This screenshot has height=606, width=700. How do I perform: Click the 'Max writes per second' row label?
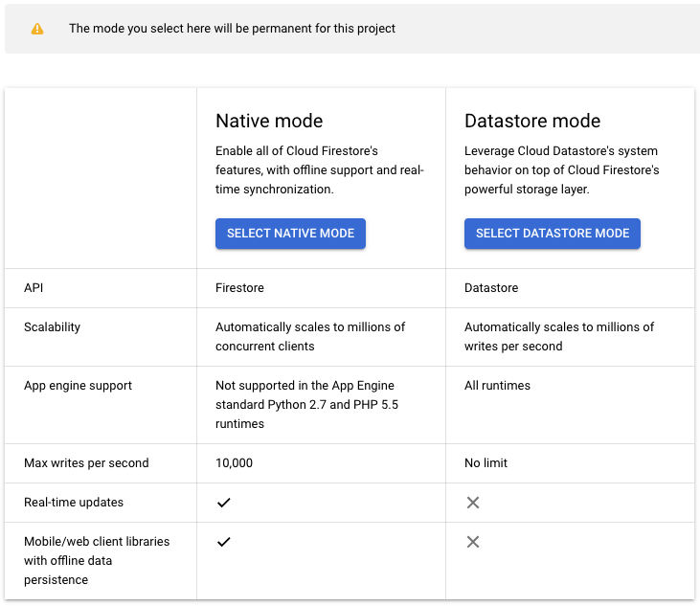coord(86,463)
